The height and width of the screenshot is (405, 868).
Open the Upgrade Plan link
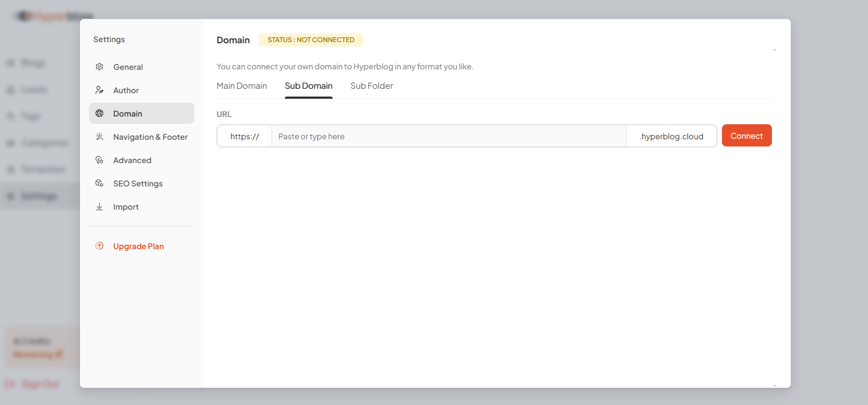[x=138, y=246]
